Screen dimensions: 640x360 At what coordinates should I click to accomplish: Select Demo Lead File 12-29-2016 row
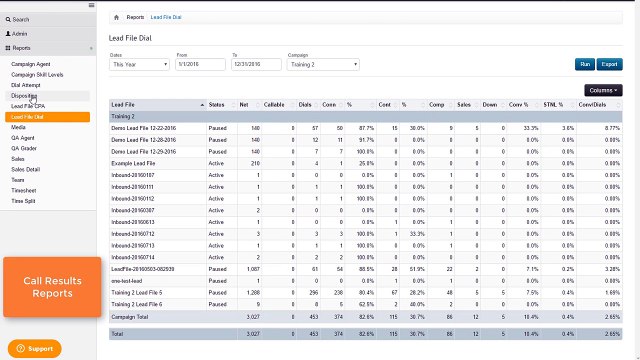[x=366, y=151]
